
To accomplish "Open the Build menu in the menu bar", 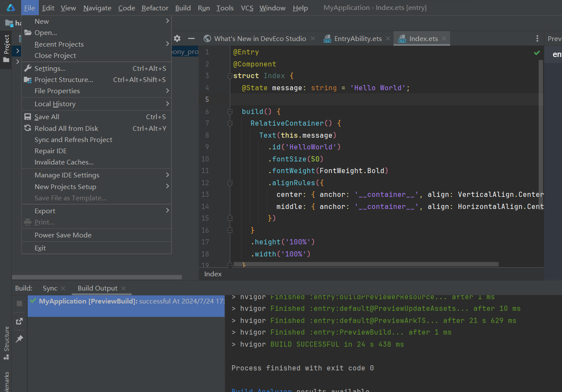I will [x=183, y=8].
